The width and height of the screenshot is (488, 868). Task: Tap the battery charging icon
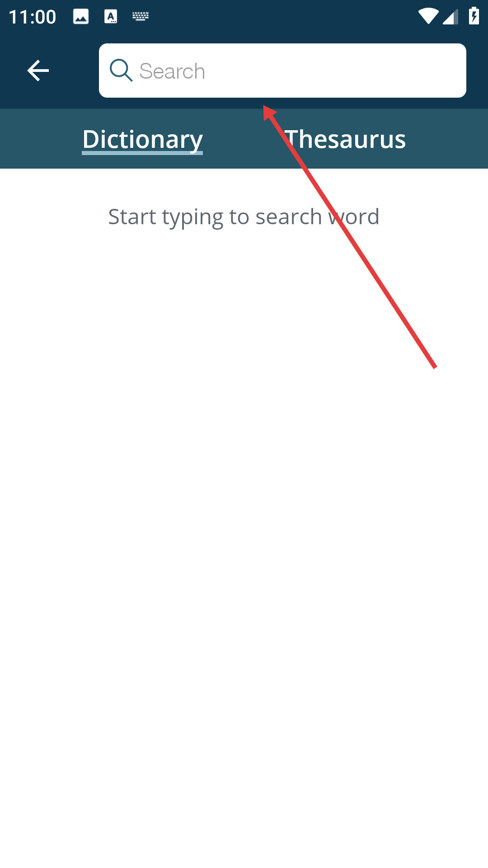[474, 15]
